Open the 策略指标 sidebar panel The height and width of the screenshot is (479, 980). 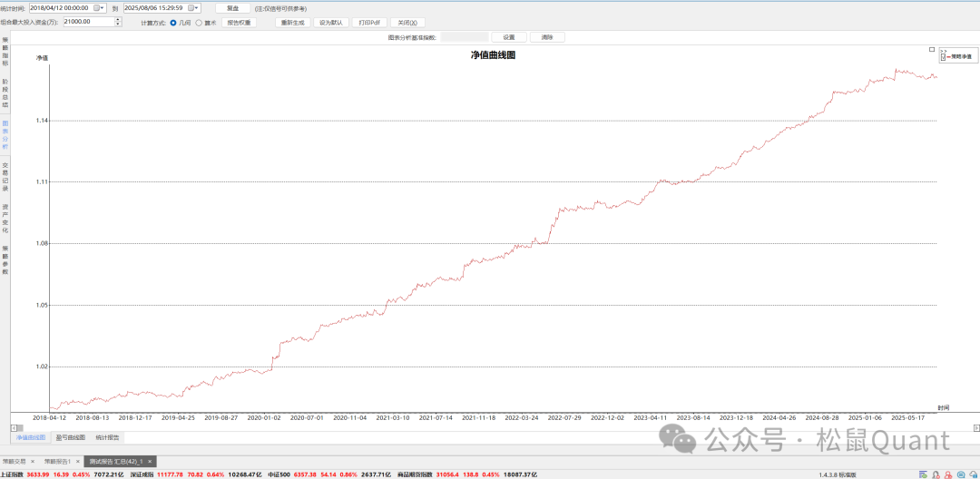click(x=5, y=53)
